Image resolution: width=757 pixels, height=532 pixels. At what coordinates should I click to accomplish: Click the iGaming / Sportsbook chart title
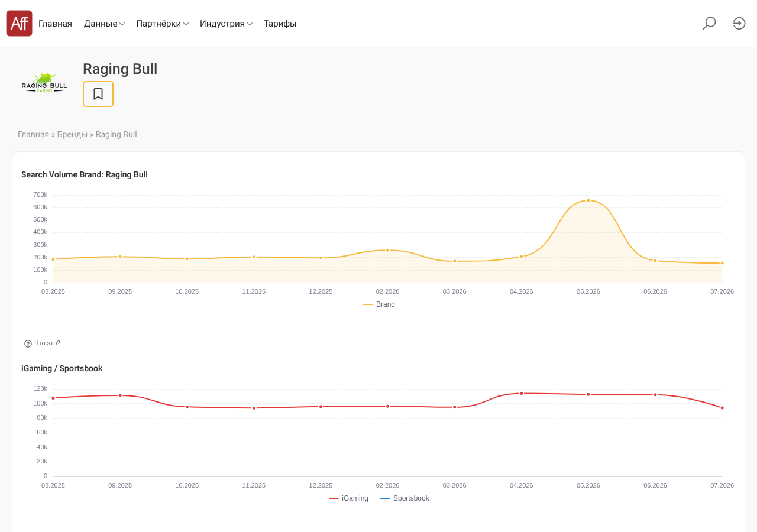[x=62, y=368]
